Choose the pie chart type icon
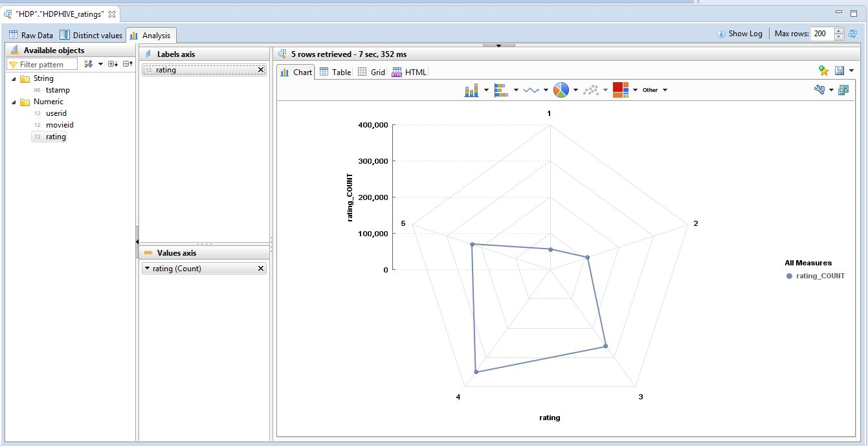Viewport: 868px width, 446px height. point(561,90)
